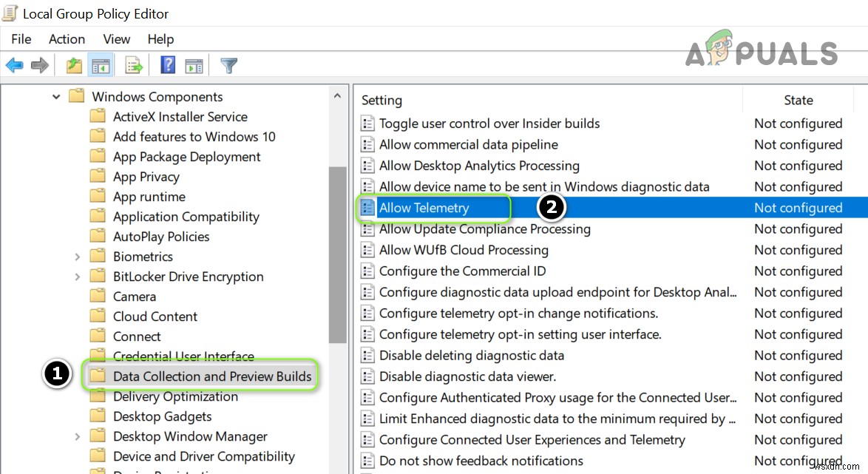868x474 pixels.
Task: Export the settings list using the export icon
Action: click(x=133, y=65)
